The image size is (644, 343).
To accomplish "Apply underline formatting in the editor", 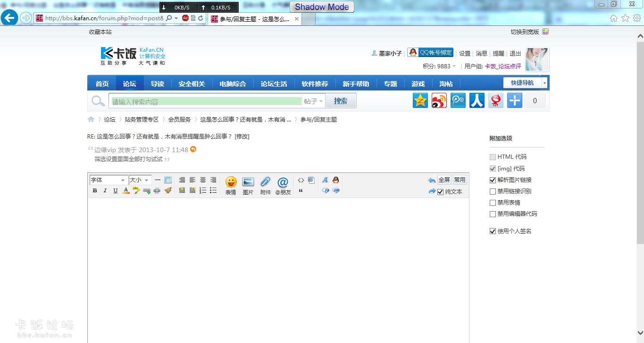I will (x=116, y=191).
